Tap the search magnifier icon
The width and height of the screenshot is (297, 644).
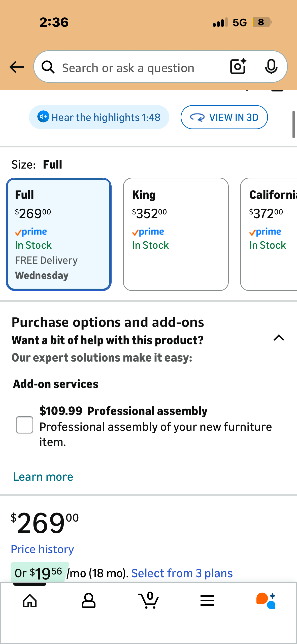point(48,67)
